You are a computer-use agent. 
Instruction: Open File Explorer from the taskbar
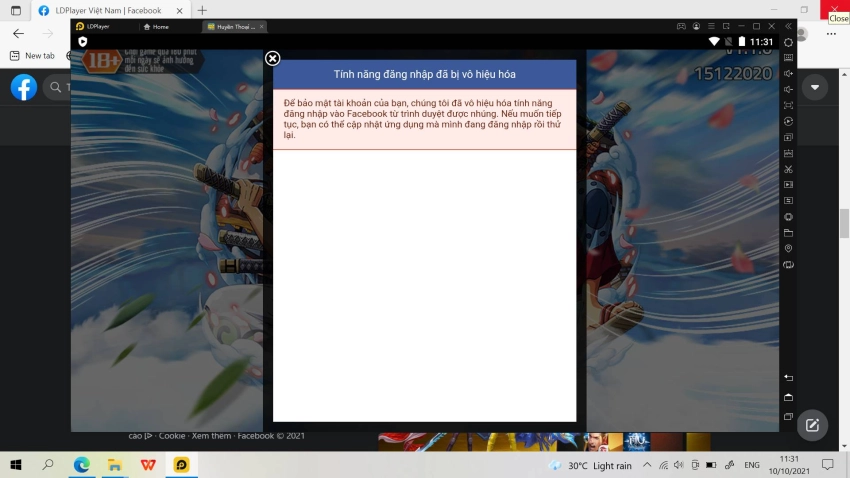[x=114, y=464]
